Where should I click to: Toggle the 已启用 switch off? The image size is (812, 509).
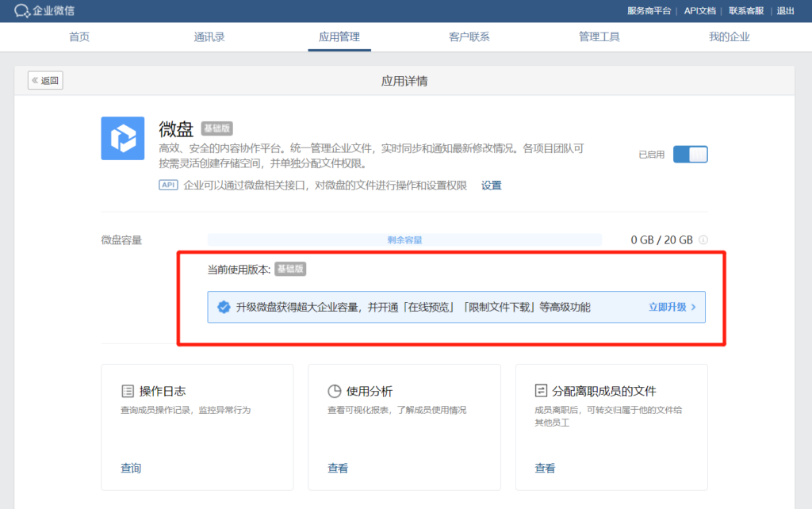point(691,155)
